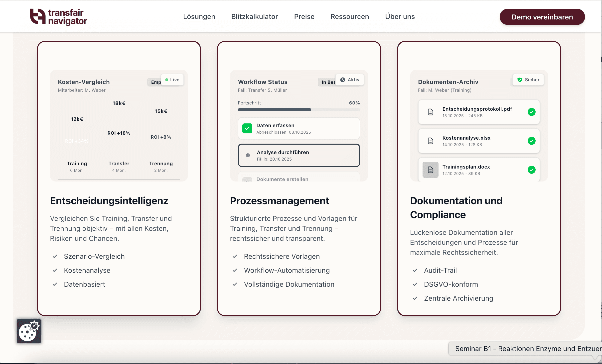This screenshot has width=602, height=364.
Task: Open the Blitzkalkulator link
Action: point(254,17)
